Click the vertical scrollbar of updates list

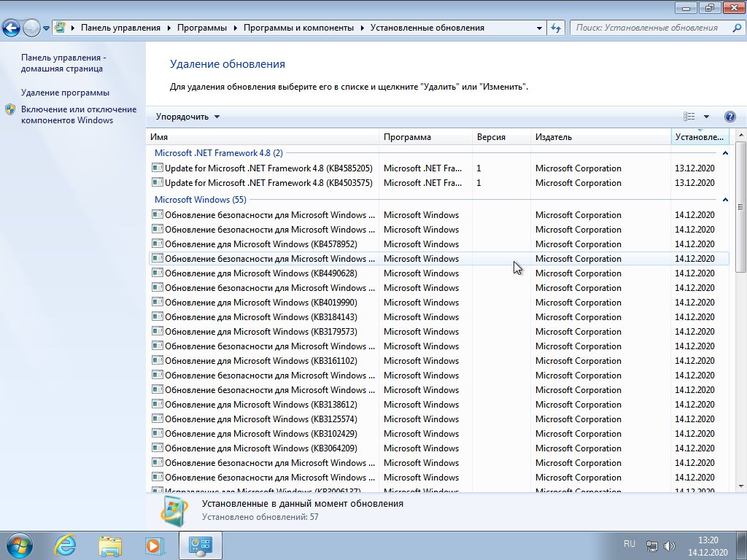click(740, 328)
